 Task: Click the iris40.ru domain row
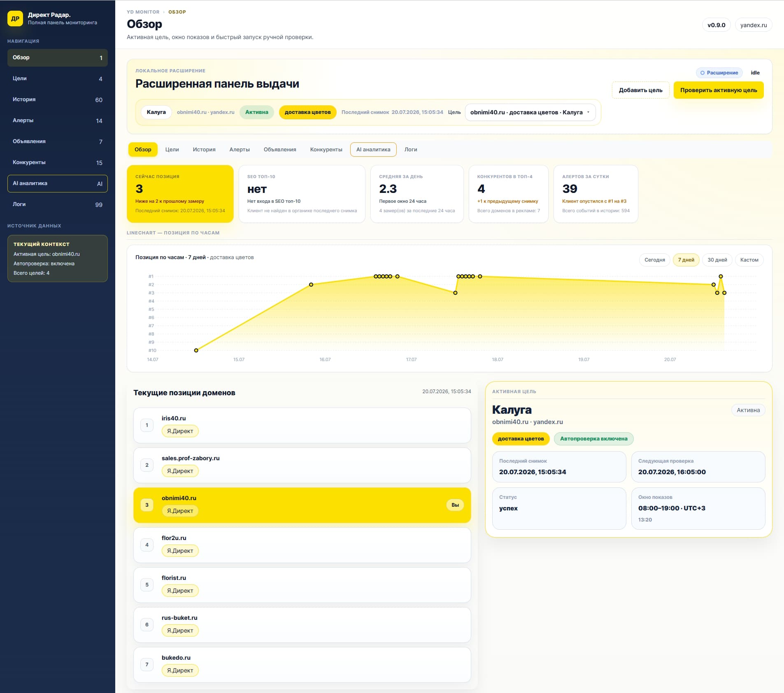(302, 425)
